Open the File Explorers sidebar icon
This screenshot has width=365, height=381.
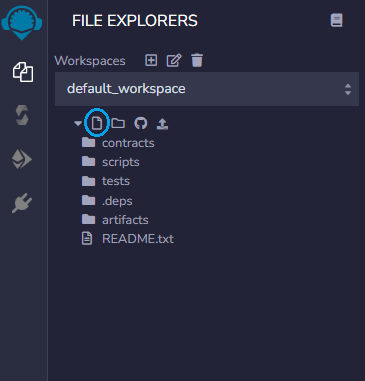pyautogui.click(x=23, y=72)
